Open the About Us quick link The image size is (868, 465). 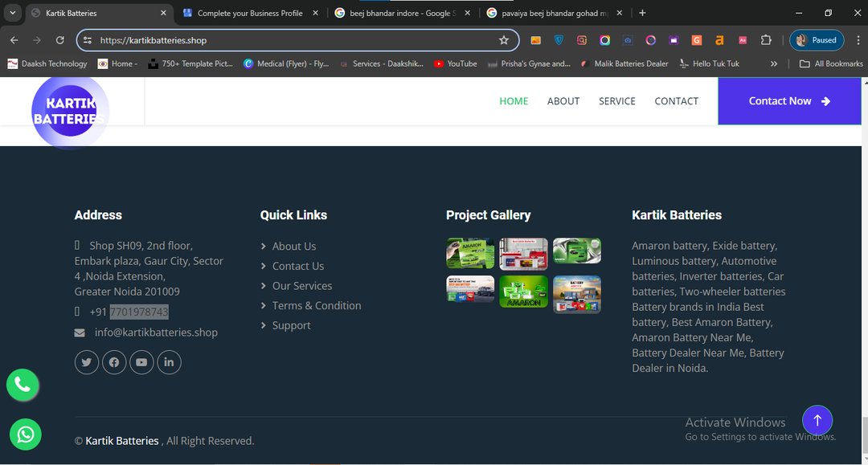point(294,246)
